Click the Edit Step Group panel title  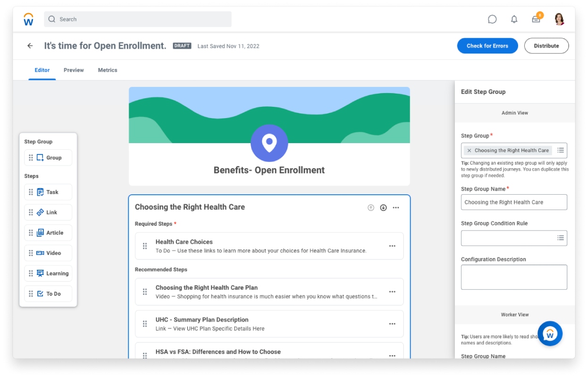483,92
